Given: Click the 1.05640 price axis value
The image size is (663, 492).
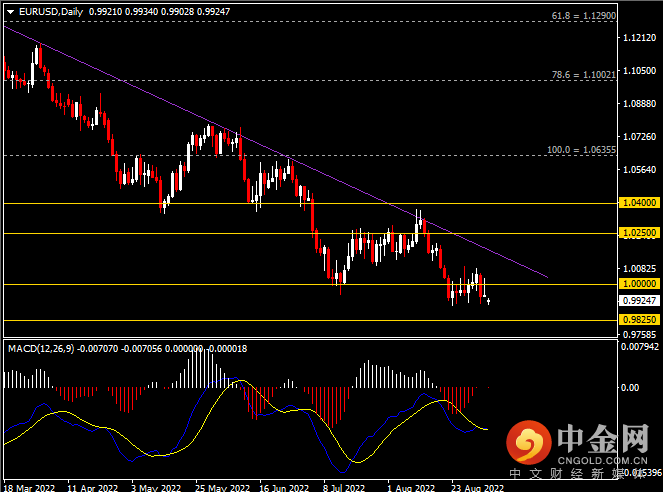Looking at the screenshot, I should tap(640, 169).
